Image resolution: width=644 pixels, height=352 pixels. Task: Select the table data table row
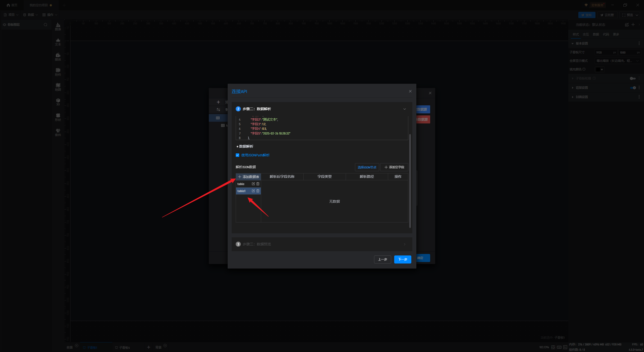tap(248, 184)
